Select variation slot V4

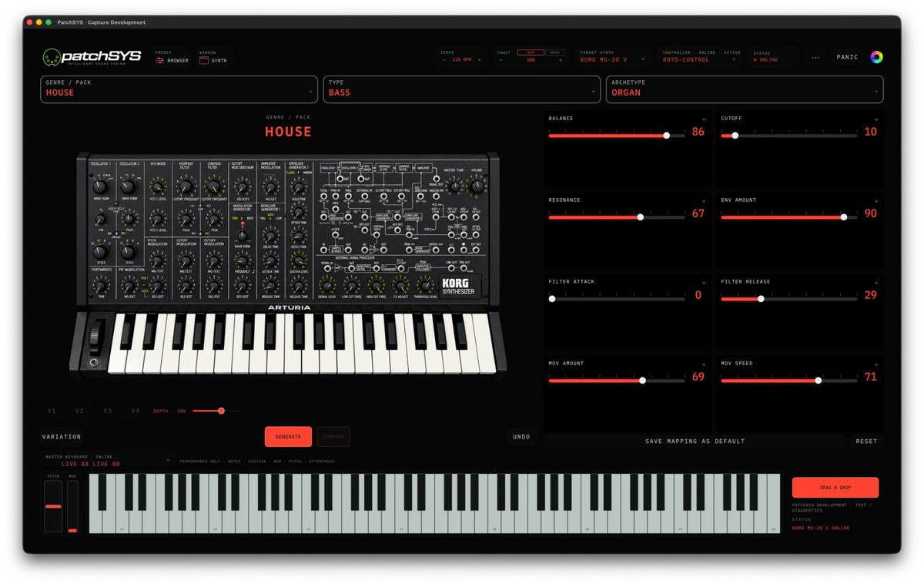(x=136, y=411)
